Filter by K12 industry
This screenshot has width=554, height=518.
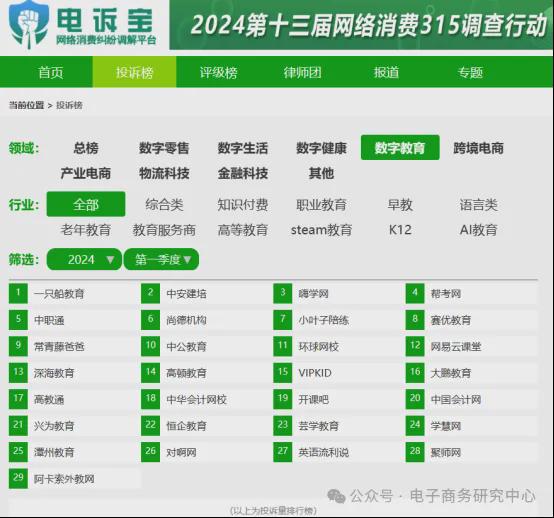(x=400, y=230)
